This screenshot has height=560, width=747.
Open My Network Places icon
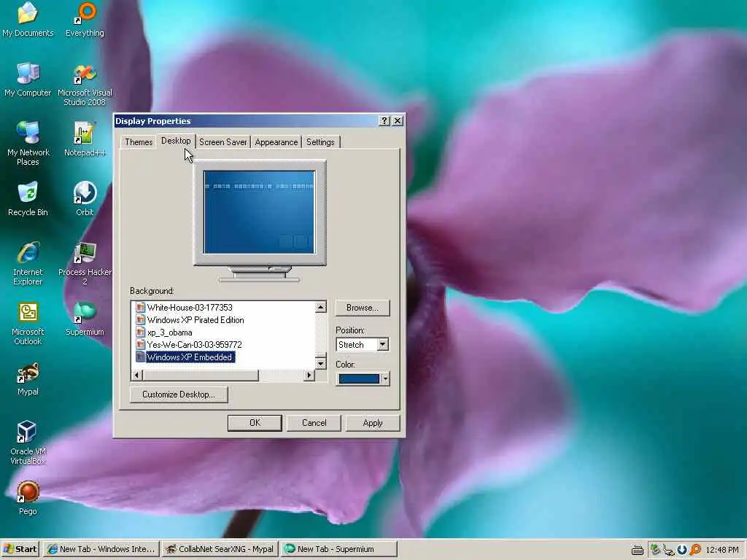28,143
